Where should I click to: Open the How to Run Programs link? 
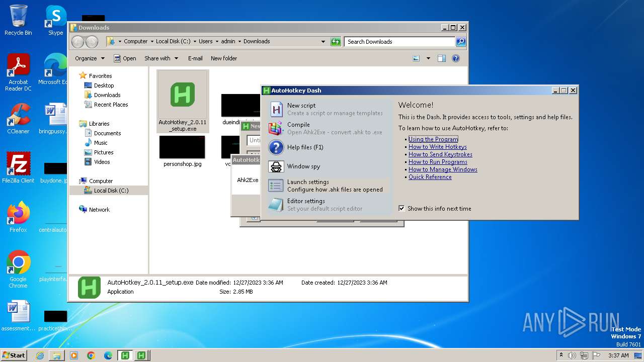point(438,162)
